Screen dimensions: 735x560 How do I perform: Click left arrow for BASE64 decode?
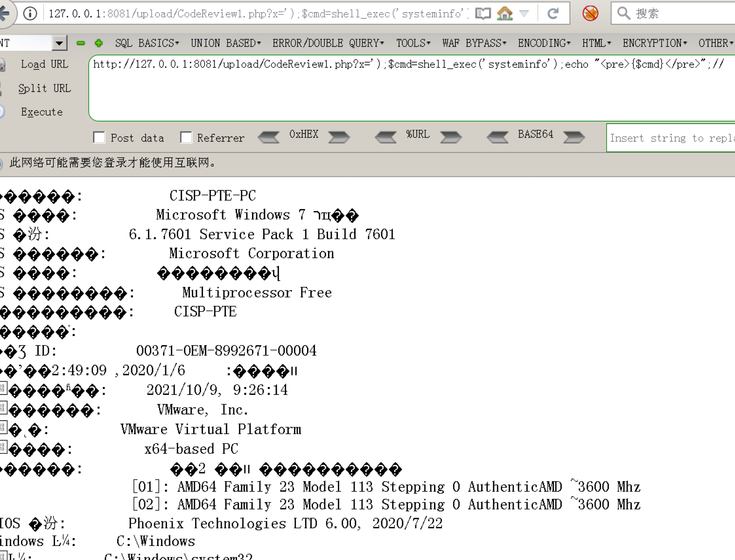tap(497, 137)
